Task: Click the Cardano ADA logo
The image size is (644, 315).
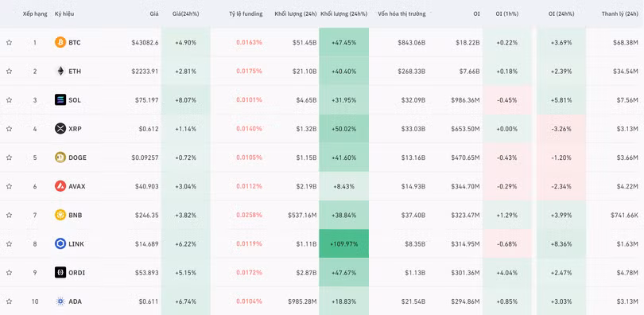Action: click(x=60, y=301)
